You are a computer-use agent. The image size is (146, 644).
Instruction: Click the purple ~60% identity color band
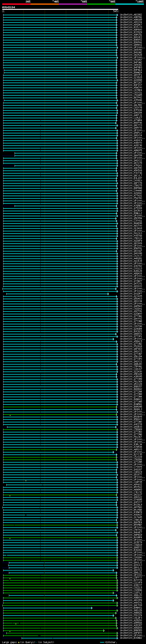(73, 4)
